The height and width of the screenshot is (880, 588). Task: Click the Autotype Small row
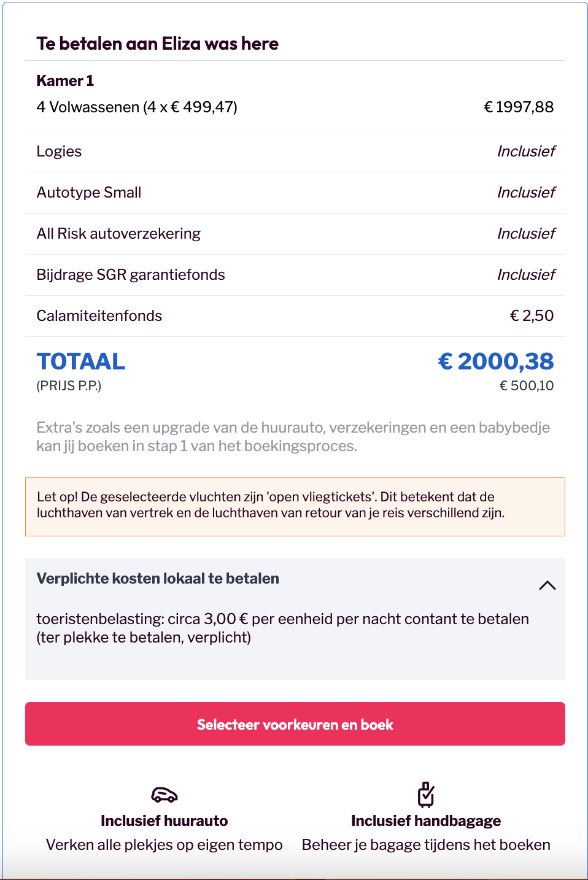[295, 193]
